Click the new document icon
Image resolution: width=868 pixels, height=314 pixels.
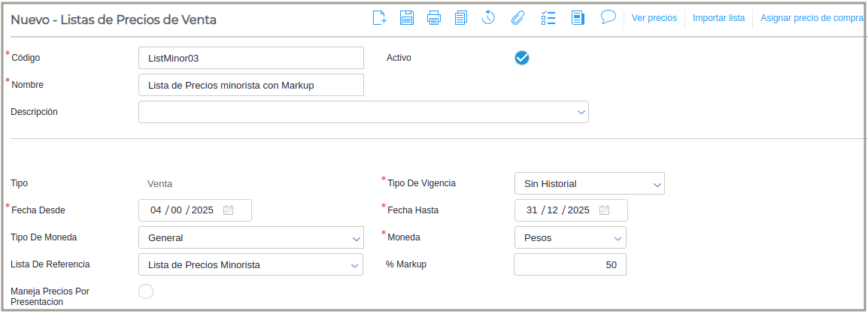[380, 18]
